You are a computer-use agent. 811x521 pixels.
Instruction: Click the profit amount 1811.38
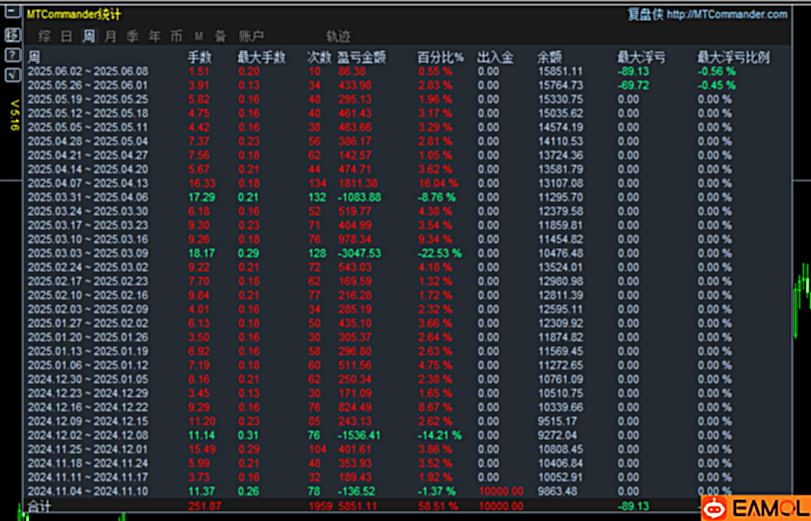tap(358, 183)
